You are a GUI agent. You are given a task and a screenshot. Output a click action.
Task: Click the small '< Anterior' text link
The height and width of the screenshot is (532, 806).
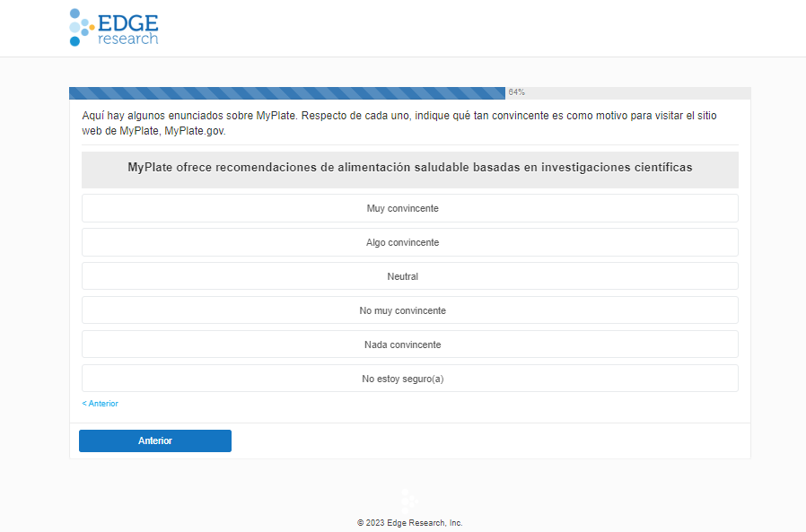pyautogui.click(x=101, y=404)
